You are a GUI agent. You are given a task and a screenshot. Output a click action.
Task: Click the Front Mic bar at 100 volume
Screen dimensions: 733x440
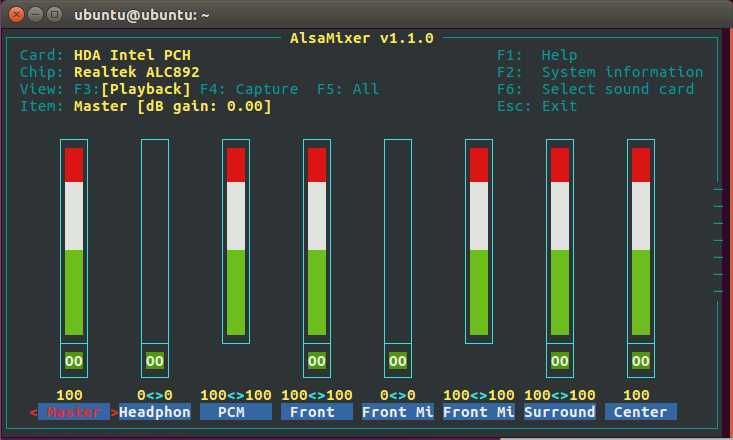[x=479, y=241]
